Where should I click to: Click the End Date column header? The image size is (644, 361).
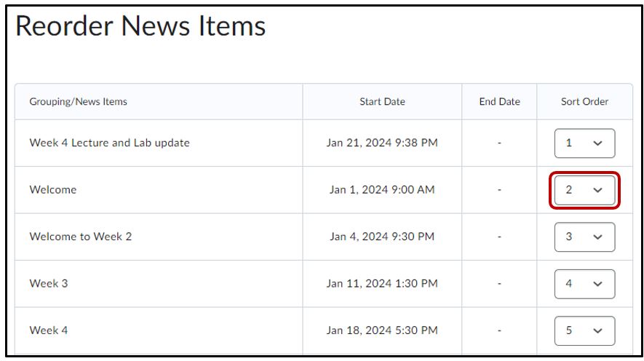pyautogui.click(x=499, y=102)
